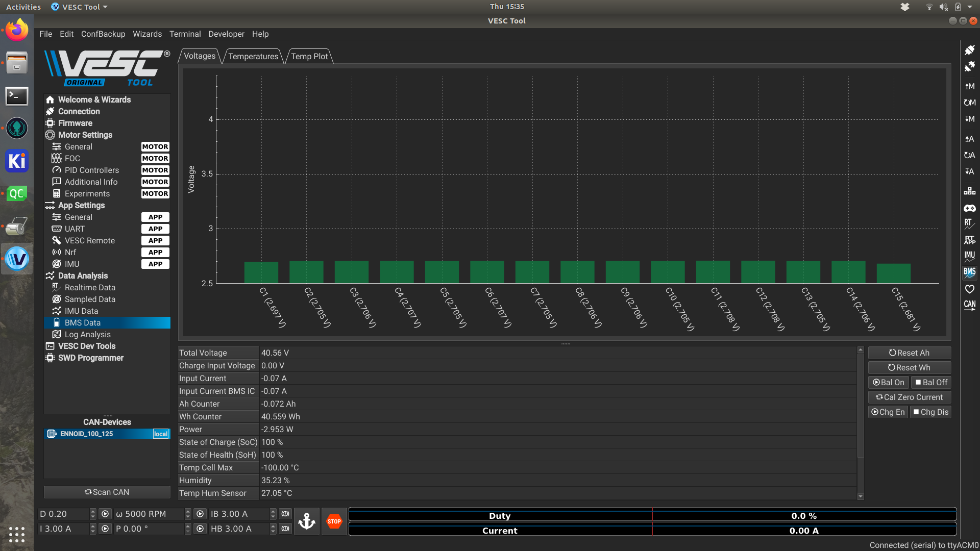Open the Wizards menu
The width and height of the screenshot is (980, 551).
click(147, 34)
